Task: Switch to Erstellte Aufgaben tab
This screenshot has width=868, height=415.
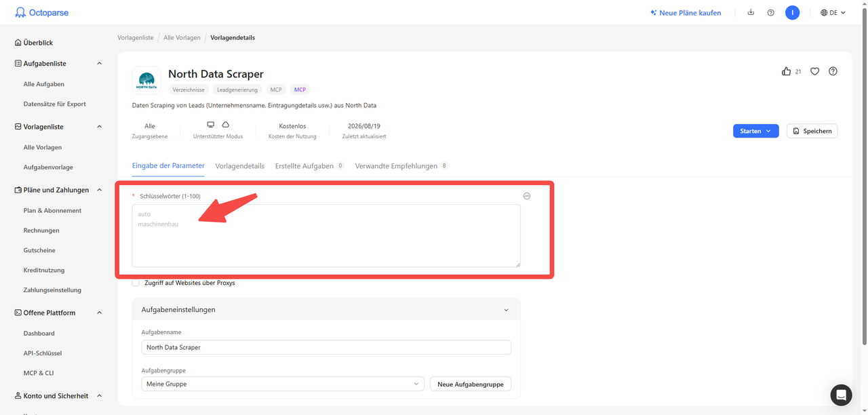Action: 309,165
